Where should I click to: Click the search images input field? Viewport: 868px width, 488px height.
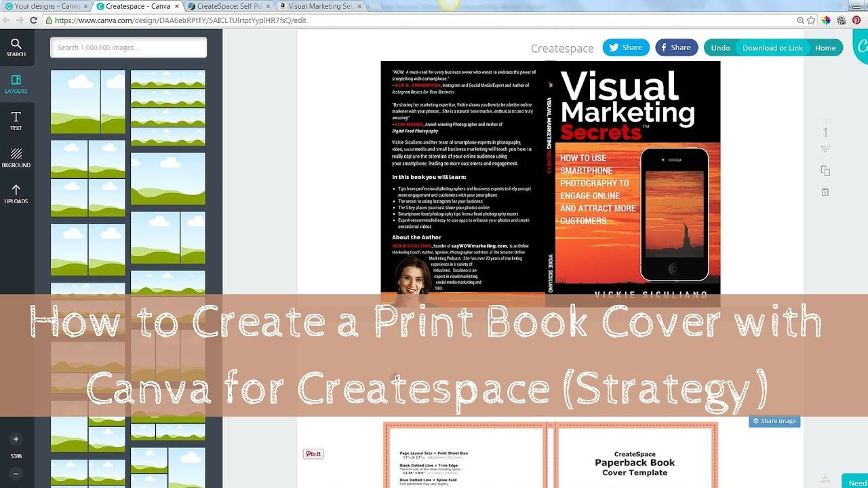128,47
